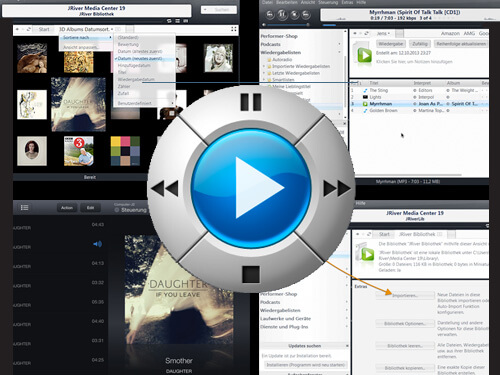Open the 3D Albums Datumsort tab
Screen dimensions: 500x375
pos(86,29)
